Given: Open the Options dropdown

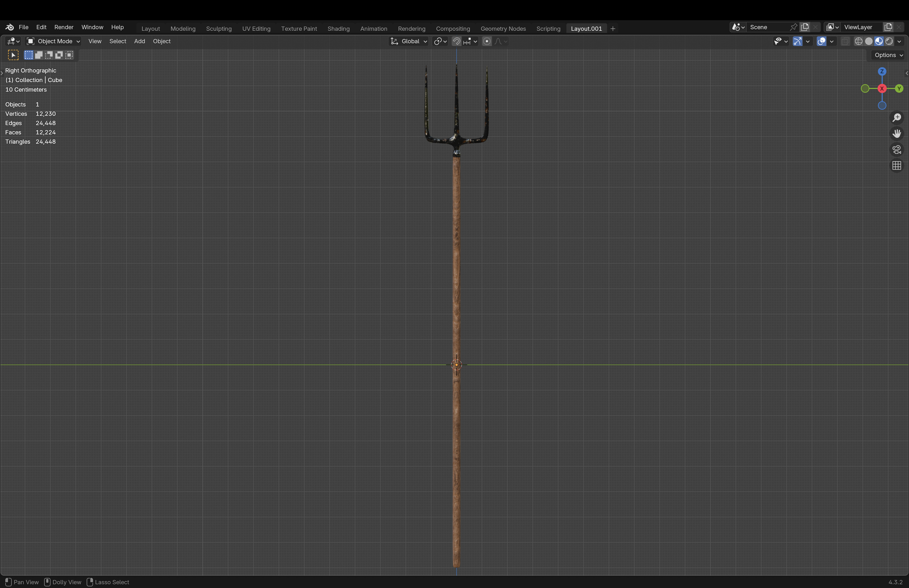Looking at the screenshot, I should [x=889, y=55].
